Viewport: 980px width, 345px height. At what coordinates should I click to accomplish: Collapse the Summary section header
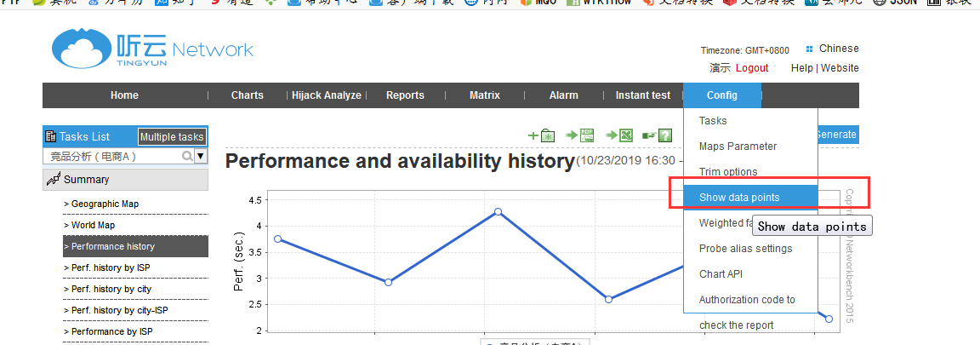125,180
